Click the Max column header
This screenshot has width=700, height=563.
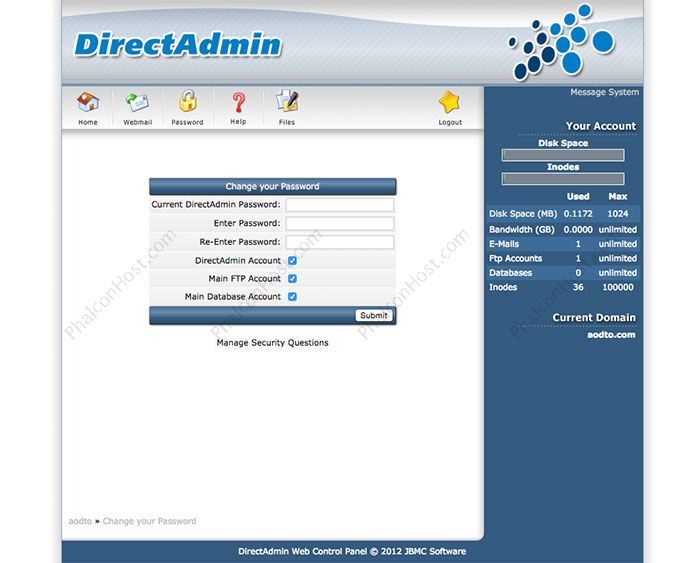click(x=618, y=196)
